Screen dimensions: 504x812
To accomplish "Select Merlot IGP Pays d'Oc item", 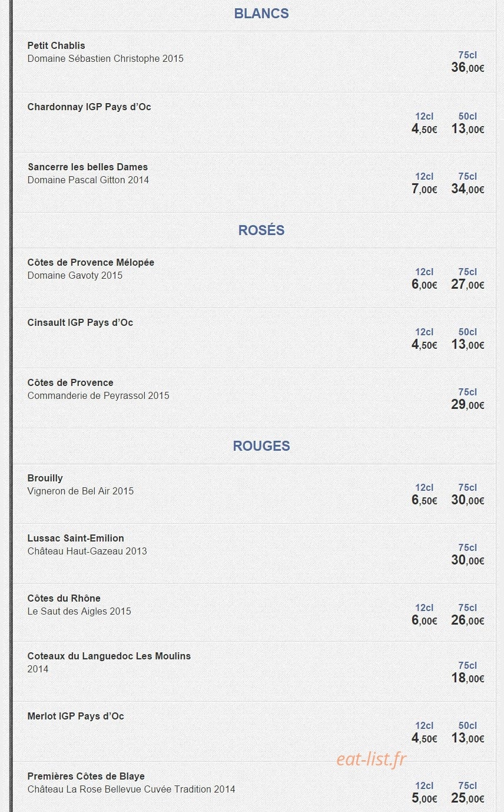I will (75, 716).
